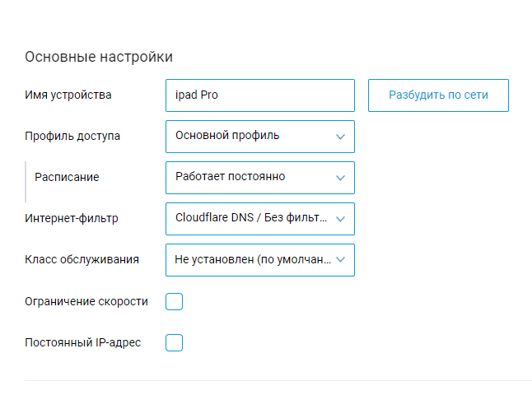Click the Профиль доступа label
Viewport: 532px width, 395px height.
coord(72,137)
